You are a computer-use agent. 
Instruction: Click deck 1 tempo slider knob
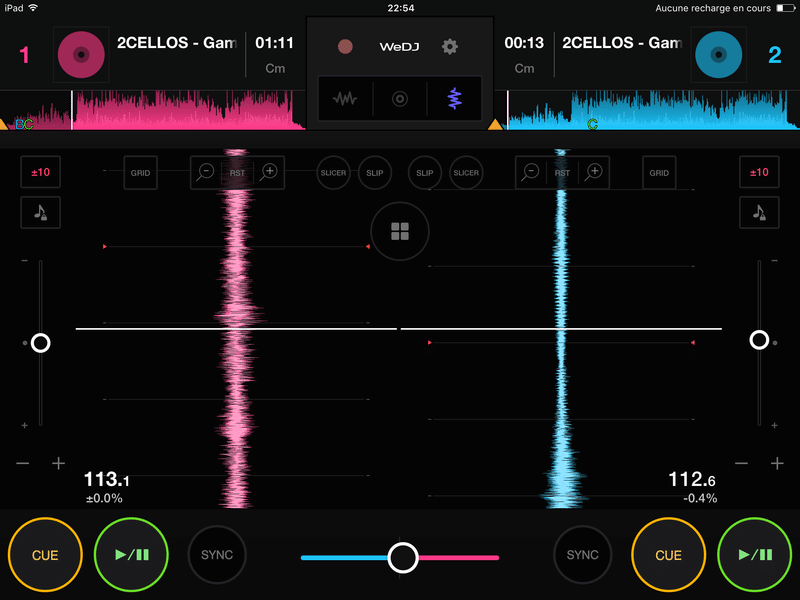click(x=41, y=343)
